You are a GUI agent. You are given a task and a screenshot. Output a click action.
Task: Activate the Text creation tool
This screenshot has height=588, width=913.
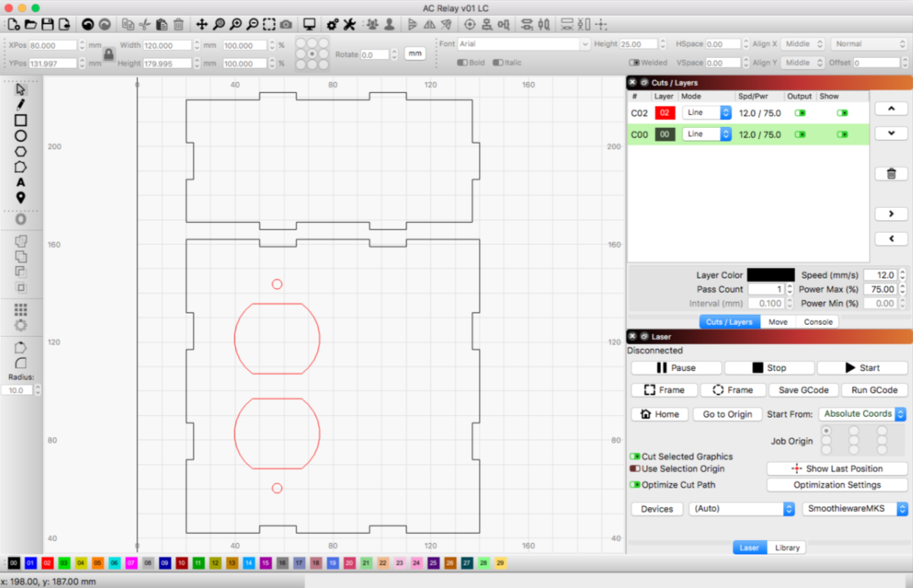pos(21,181)
